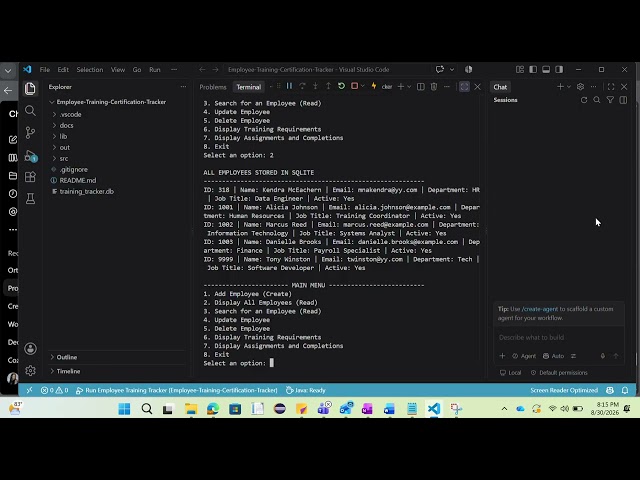
Task: Open terminal panel more actions
Action: point(447,87)
